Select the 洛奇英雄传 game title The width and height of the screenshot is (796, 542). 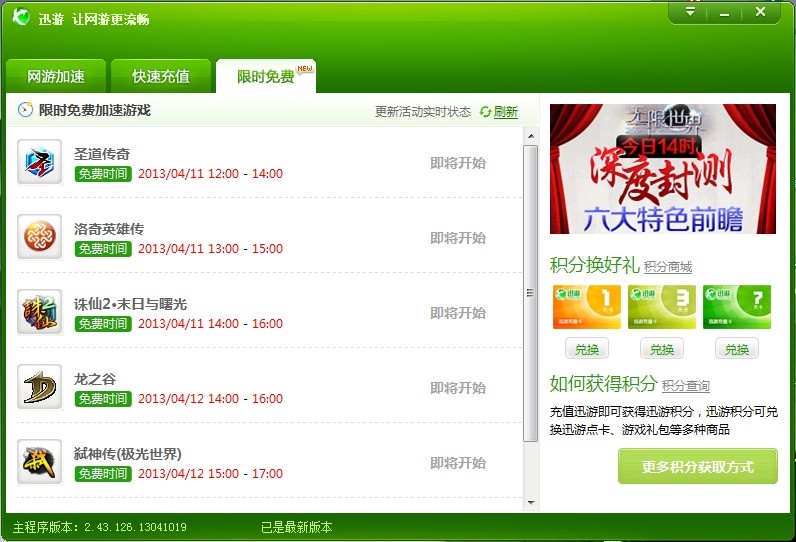(109, 229)
